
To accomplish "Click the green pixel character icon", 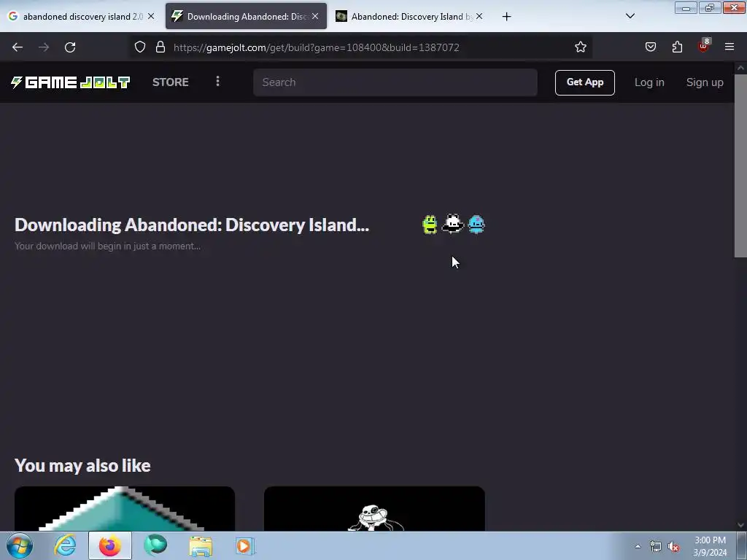I will tap(430, 225).
